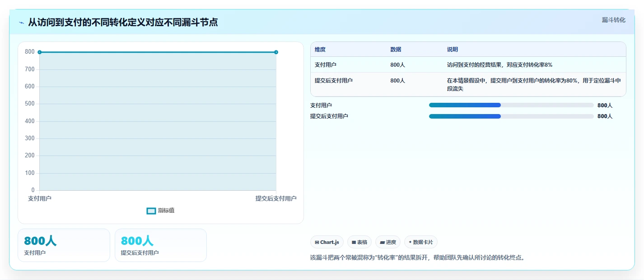Click the 支付用户 progress bar
The width and height of the screenshot is (644, 280).
click(x=511, y=105)
